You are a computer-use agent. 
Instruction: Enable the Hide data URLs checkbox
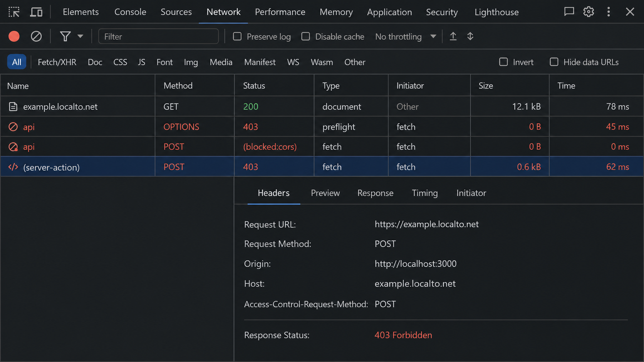pyautogui.click(x=554, y=62)
